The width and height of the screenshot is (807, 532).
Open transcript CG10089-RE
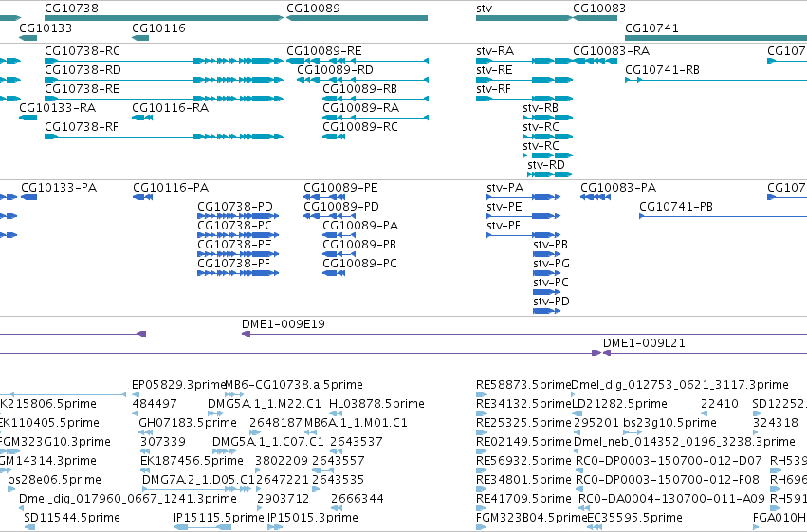[323, 51]
